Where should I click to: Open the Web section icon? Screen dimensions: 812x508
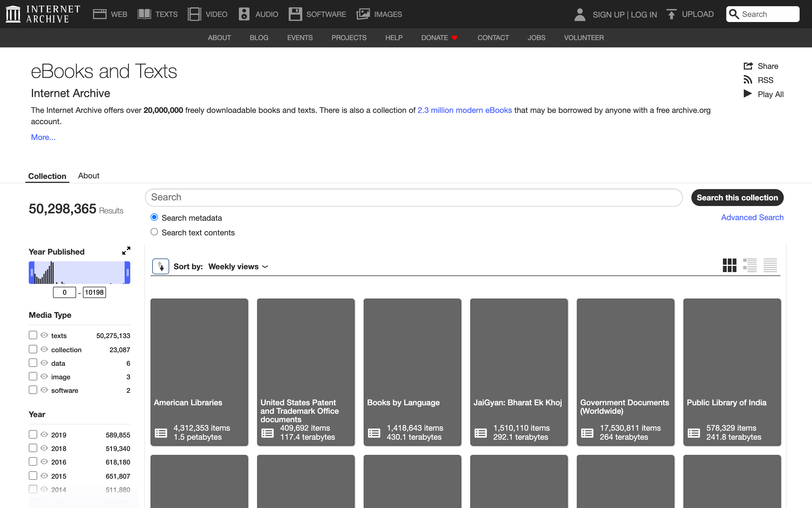(100, 14)
